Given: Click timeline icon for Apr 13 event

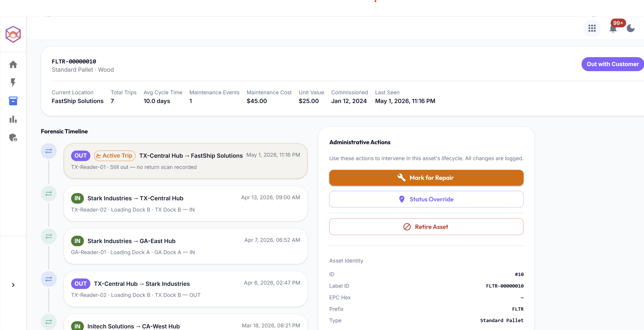Looking at the screenshot, I should pyautogui.click(x=49, y=194).
